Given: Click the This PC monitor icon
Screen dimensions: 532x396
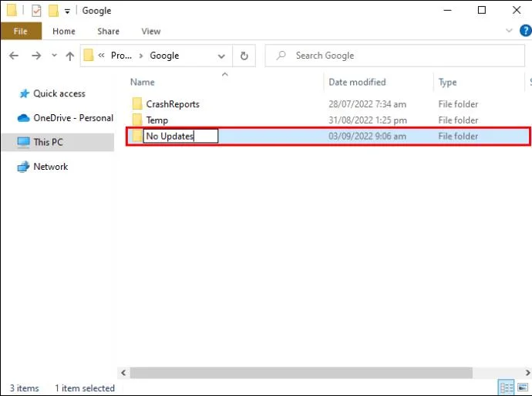Looking at the screenshot, I should (23, 142).
